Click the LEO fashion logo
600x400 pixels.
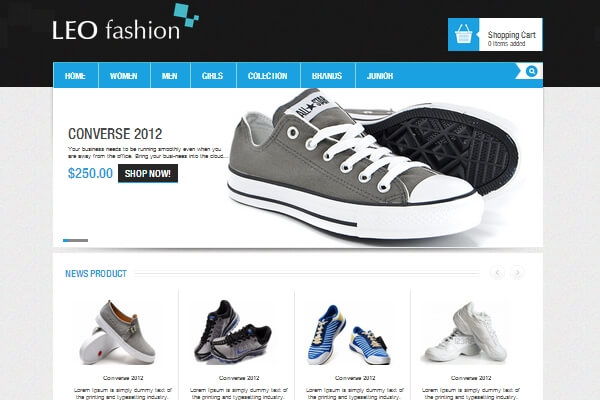pyautogui.click(x=126, y=23)
